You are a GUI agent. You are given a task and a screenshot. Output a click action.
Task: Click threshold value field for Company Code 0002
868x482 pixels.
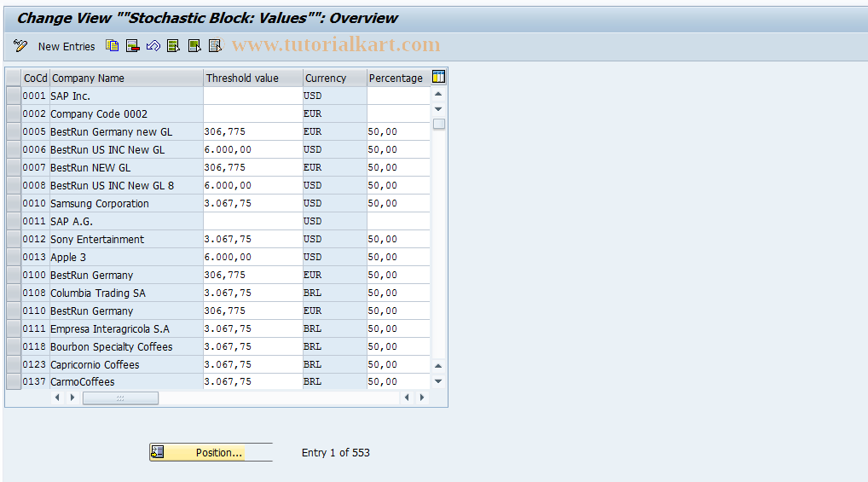tap(253, 113)
